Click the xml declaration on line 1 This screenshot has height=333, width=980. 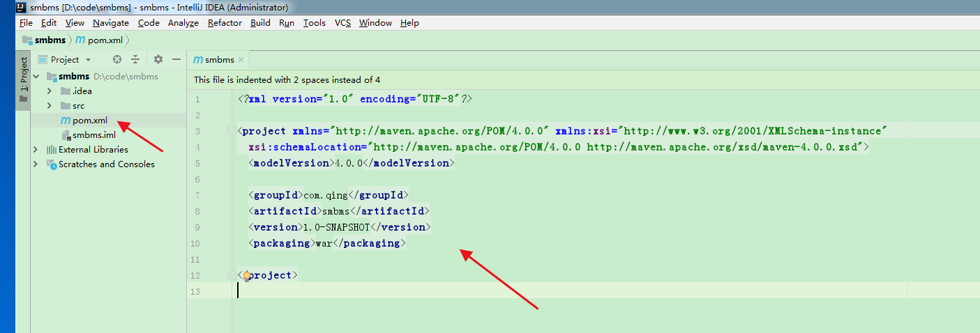355,100
